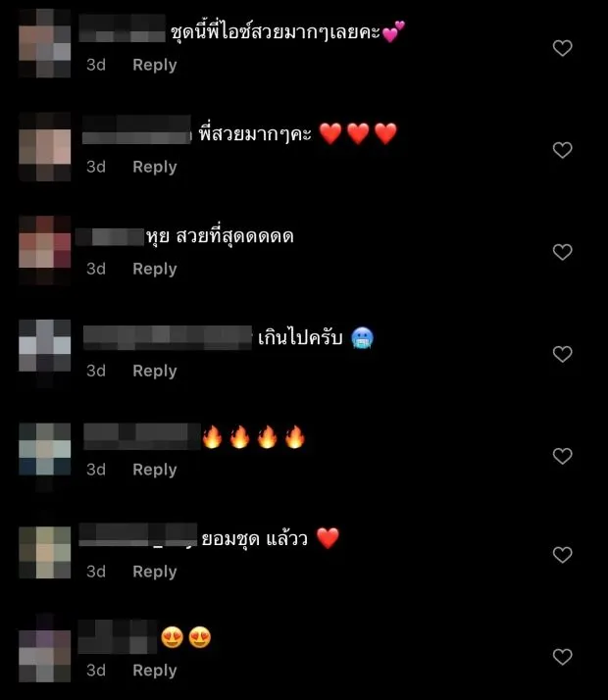Viewport: 608px width, 700px height.
Task: Like the comment with pink double hearts
Action: coord(563,48)
